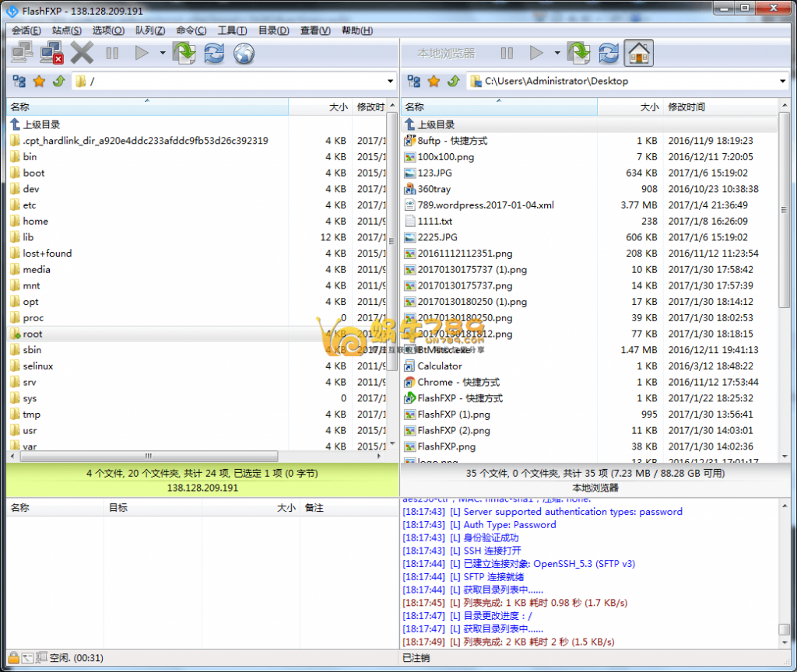Open the 会话(S) menu
Screen dimensions: 797x672
tap(26, 30)
